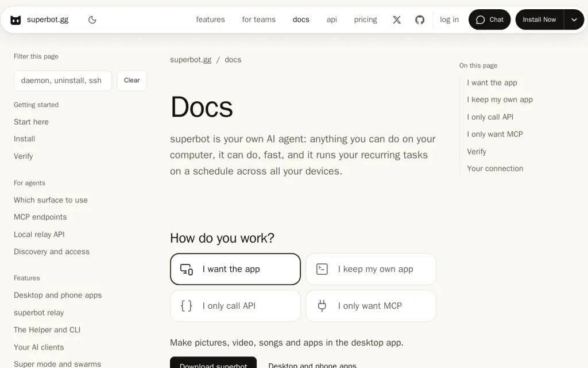Click superbot.gg in the breadcrumb

pyautogui.click(x=191, y=60)
